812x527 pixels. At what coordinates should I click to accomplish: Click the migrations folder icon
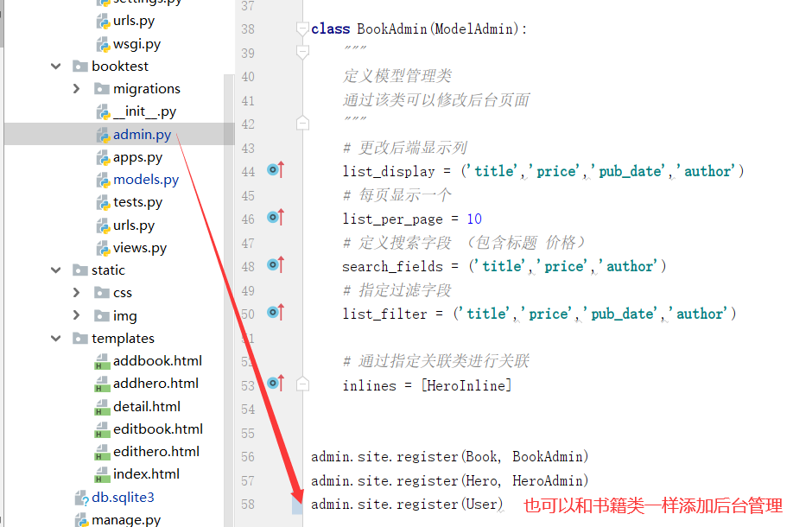tap(102, 88)
